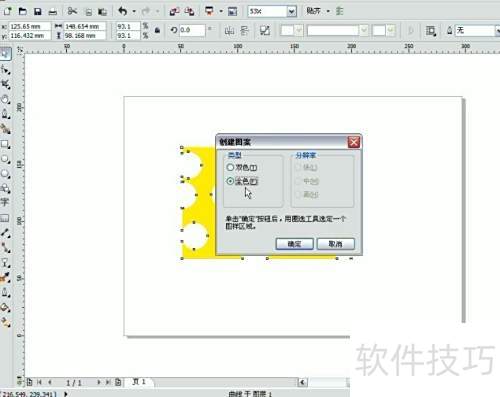Viewport: 500px width, 397px height.
Task: Click the Save disk icon
Action: [38, 11]
